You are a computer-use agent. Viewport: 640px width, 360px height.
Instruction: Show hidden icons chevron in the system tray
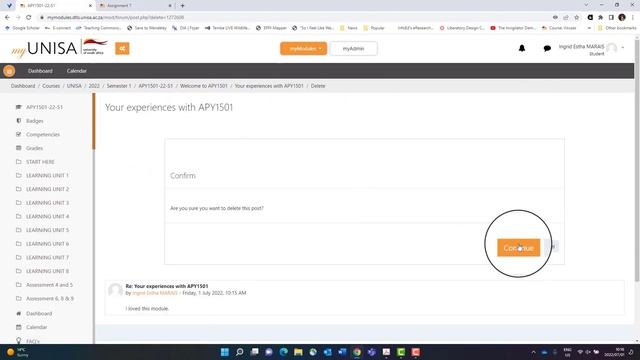(x=533, y=352)
